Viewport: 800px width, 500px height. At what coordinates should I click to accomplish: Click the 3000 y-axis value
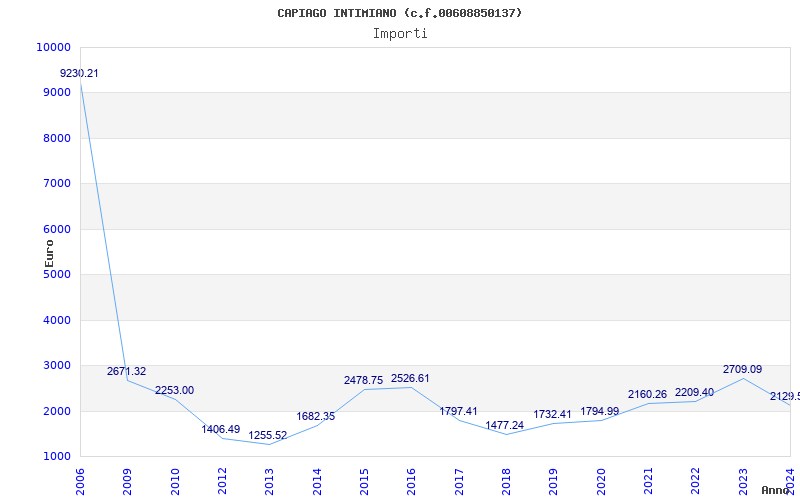coord(56,366)
